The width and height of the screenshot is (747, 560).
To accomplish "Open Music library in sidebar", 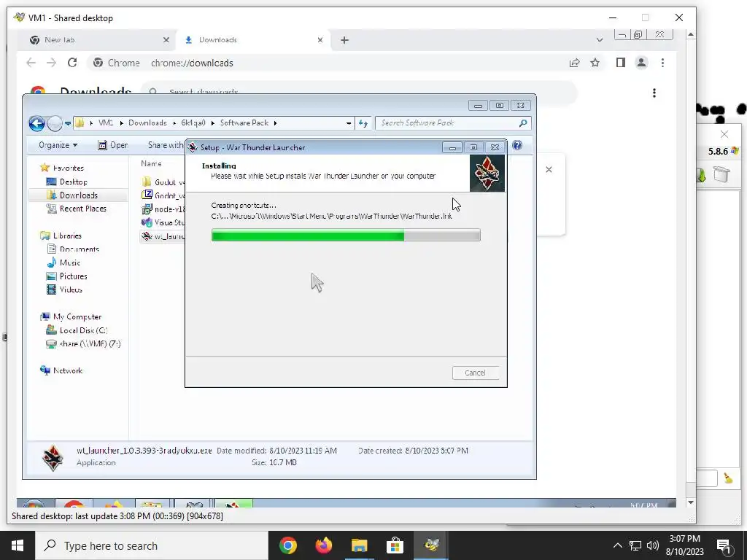I will tap(69, 262).
